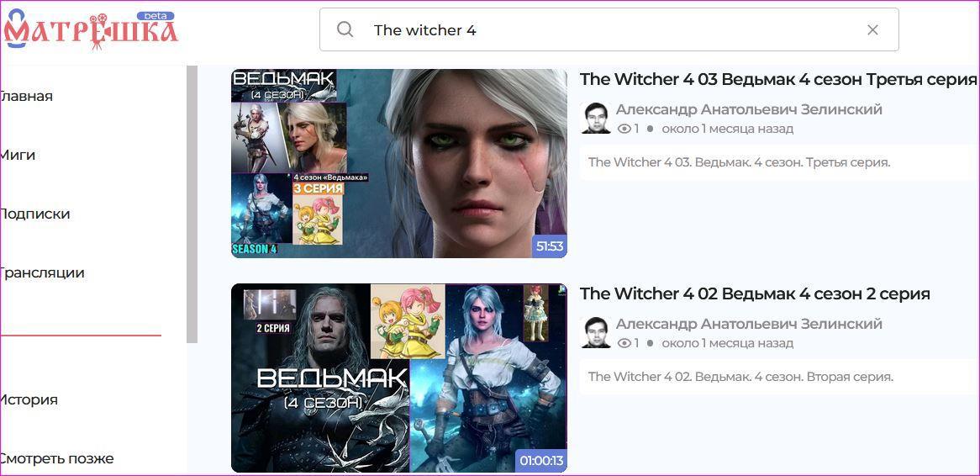The image size is (980, 476).
Task: Click the 51:53 duration badge
Action: (550, 246)
